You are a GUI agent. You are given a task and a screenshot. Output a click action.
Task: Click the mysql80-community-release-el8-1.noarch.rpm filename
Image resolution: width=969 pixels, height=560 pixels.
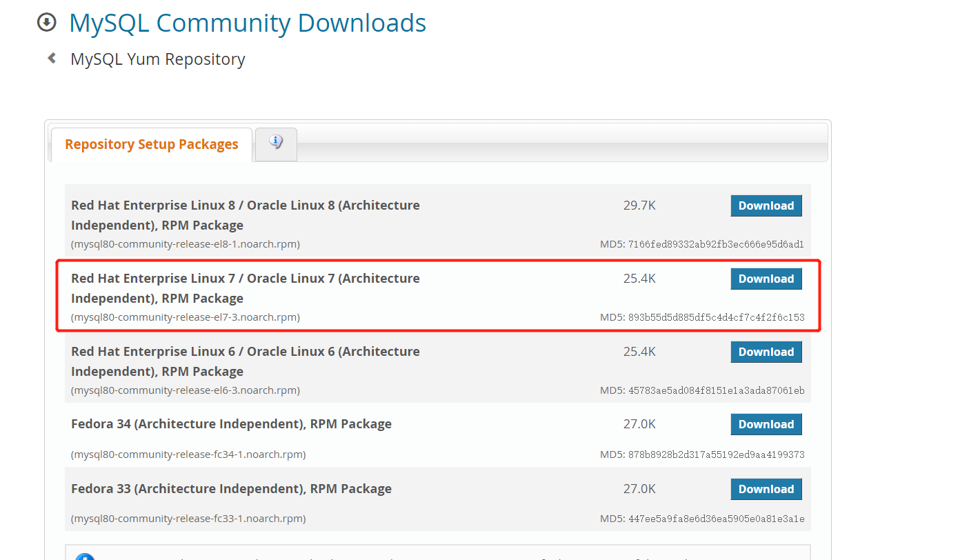click(186, 244)
